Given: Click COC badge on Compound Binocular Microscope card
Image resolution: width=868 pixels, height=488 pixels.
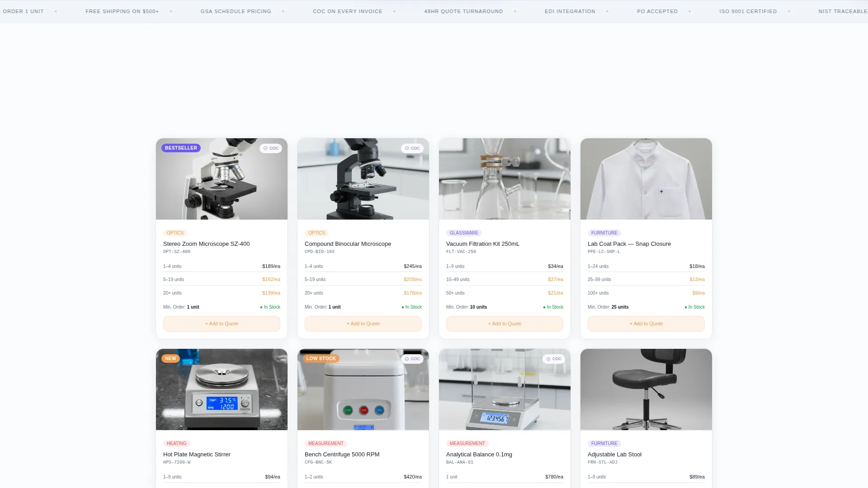Looking at the screenshot, I should point(412,148).
